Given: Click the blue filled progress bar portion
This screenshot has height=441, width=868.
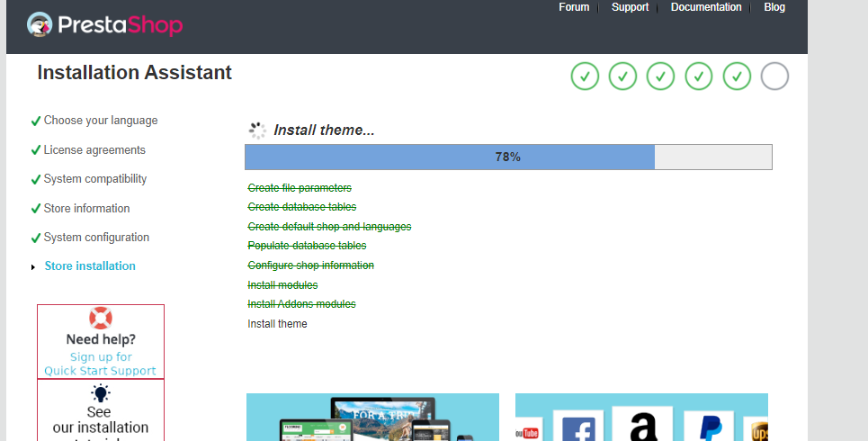Looking at the screenshot, I should click(x=450, y=157).
